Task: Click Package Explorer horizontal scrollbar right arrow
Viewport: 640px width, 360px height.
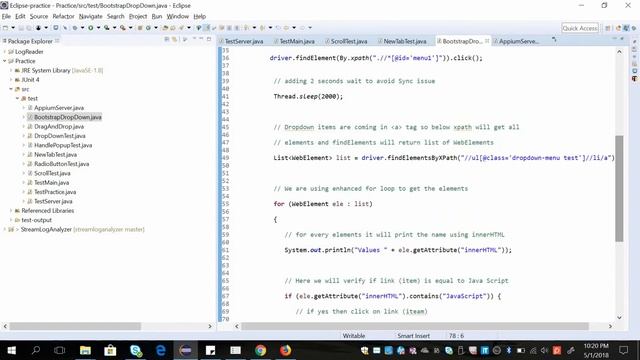Action: point(210,326)
